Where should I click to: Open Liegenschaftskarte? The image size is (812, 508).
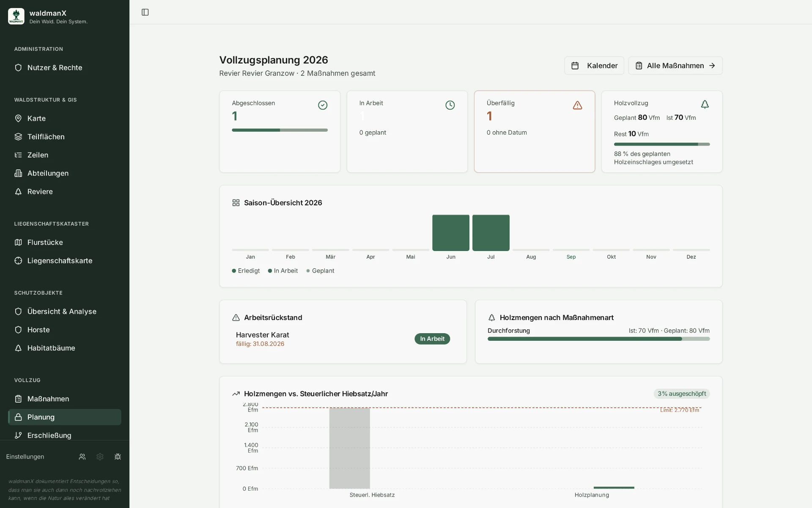tap(65, 260)
